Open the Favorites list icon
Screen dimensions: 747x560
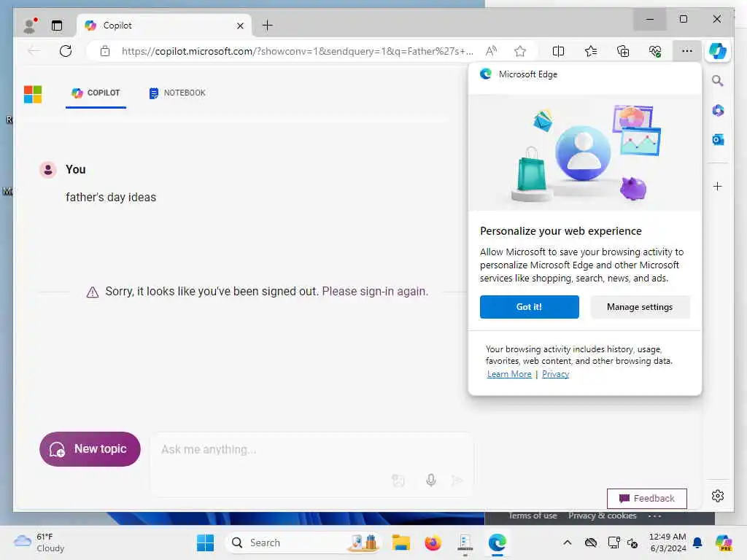[x=591, y=51]
